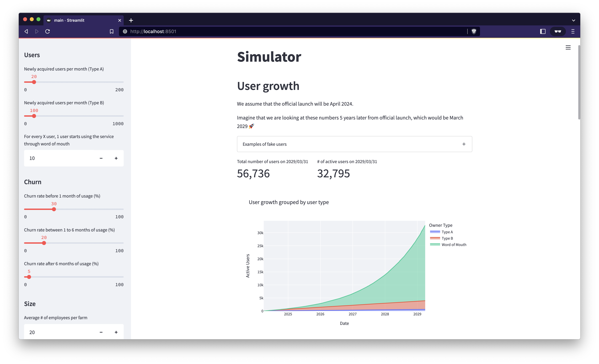The image size is (599, 364).
Task: Open the browser's main menu icon
Action: [573, 31]
